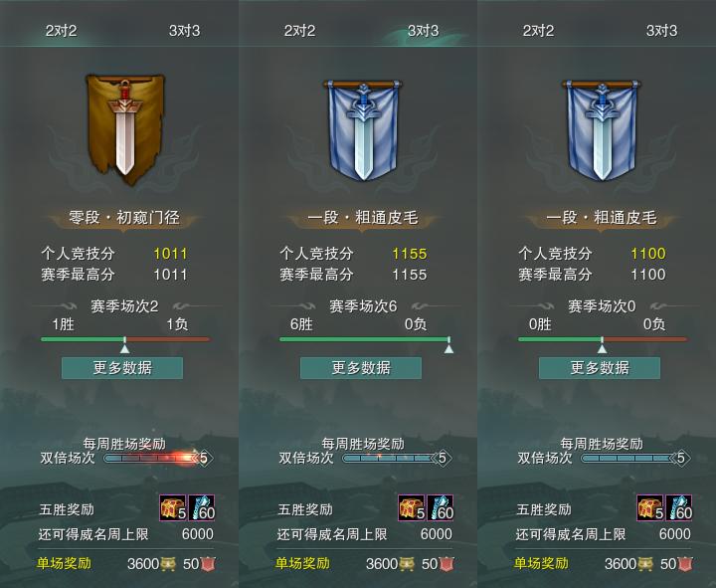Select the highlighted 3对3 tab in middle panel

[423, 31]
